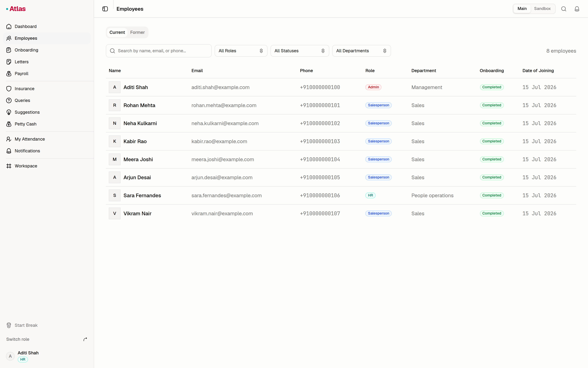Click the phone number +910000000101
This screenshot has height=368, width=588.
320,105
